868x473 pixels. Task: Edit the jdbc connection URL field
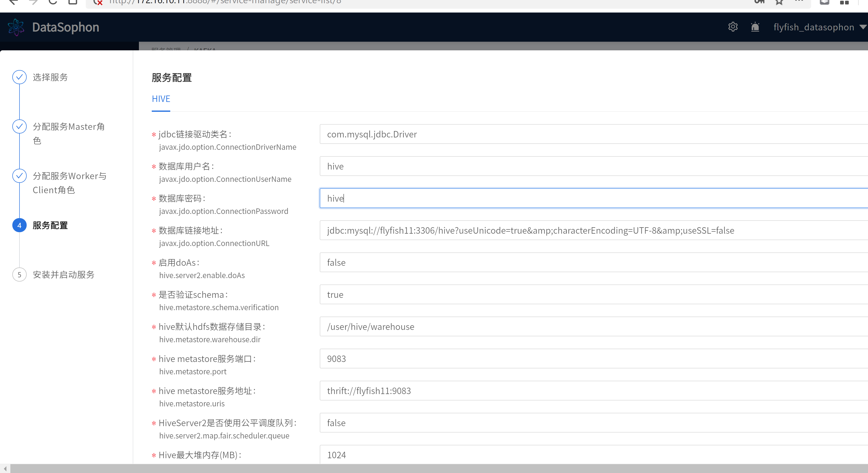(594, 230)
